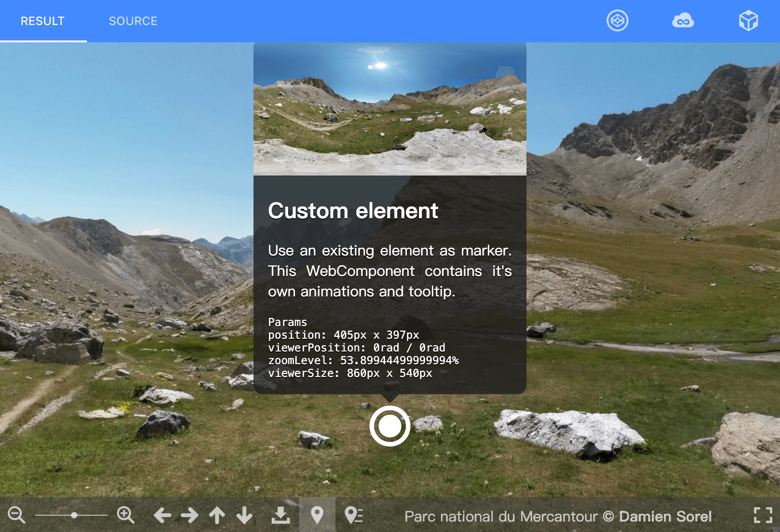This screenshot has height=532, width=780.
Task: Click the up arrow navigation icon
Action: [x=217, y=515]
